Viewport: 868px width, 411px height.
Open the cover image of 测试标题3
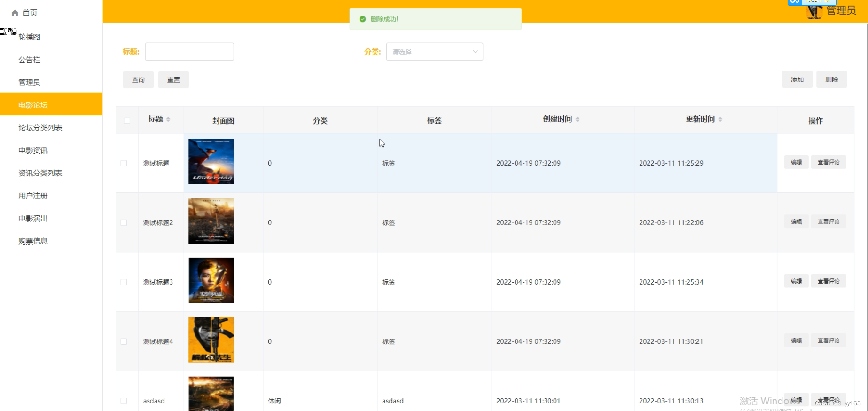click(x=211, y=280)
